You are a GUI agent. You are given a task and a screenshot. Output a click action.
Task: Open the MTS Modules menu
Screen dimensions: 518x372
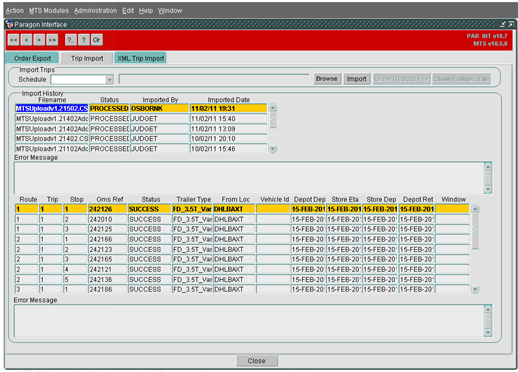point(49,11)
